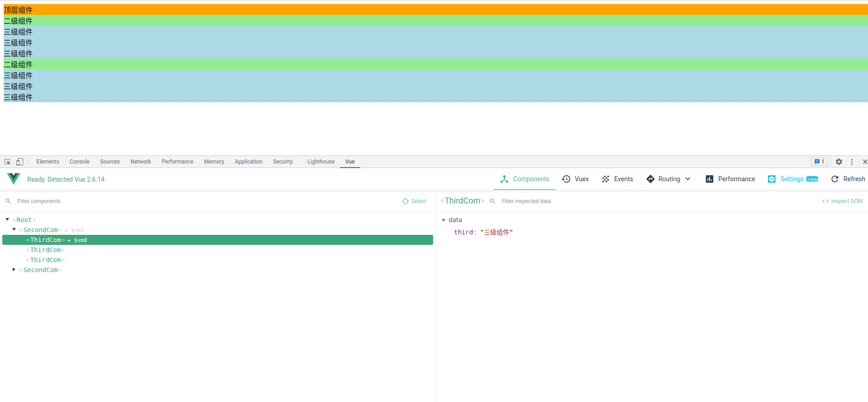Click the first green 二级组件 bar
The image size is (868, 402).
pyautogui.click(x=436, y=20)
